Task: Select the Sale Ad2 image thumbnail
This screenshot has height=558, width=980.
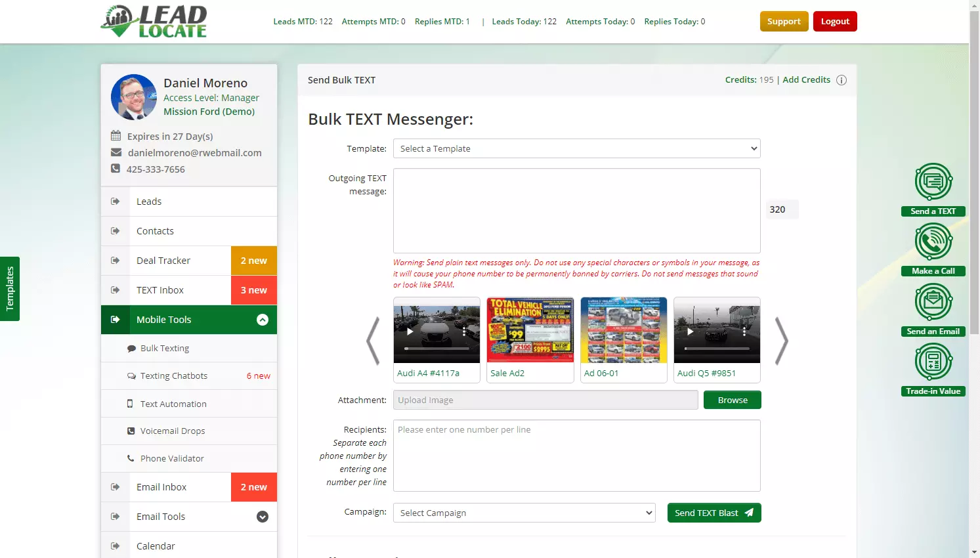Action: coord(530,340)
